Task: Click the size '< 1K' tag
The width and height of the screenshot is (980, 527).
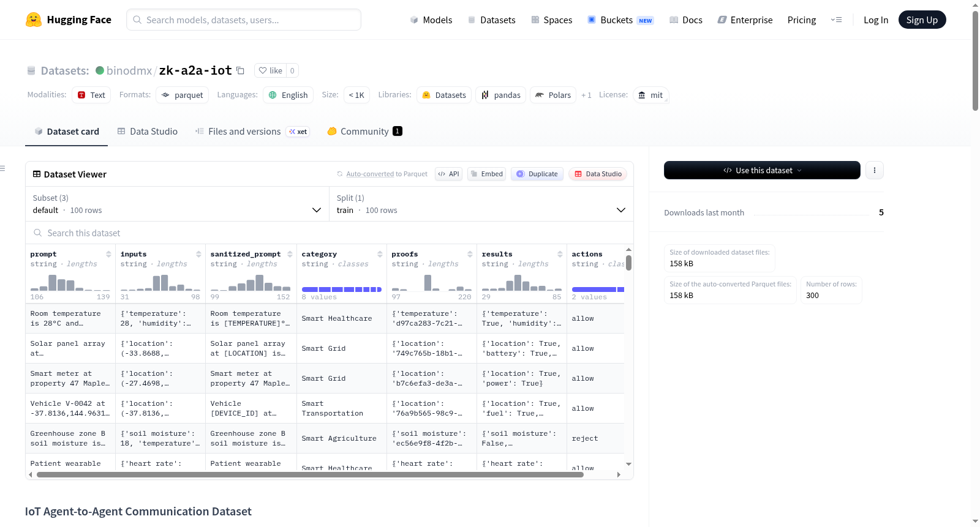Action: click(x=356, y=95)
